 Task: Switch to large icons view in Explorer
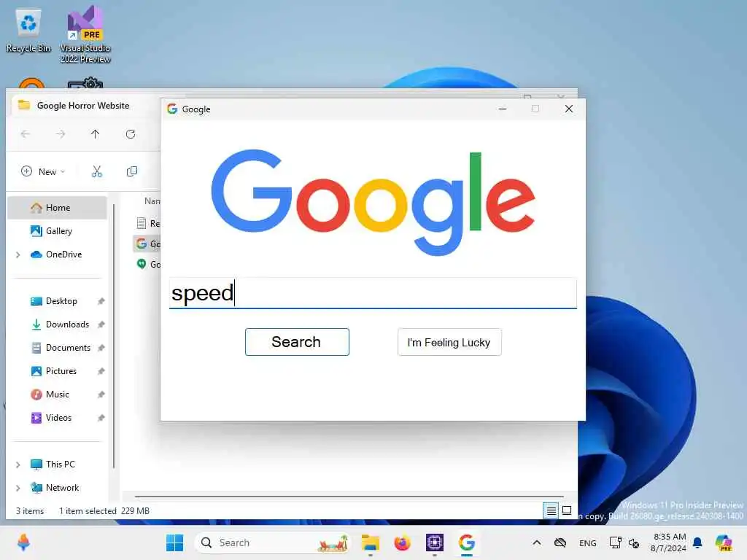[x=567, y=511]
